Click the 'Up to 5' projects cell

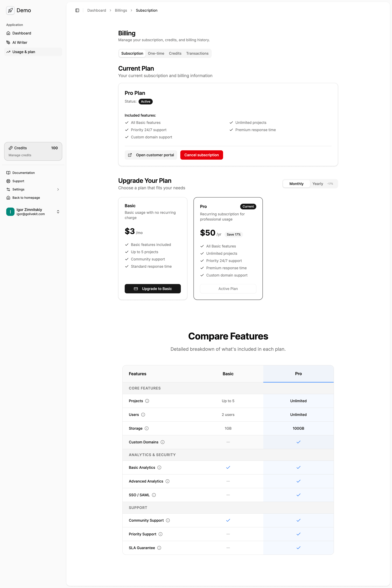pyautogui.click(x=228, y=401)
